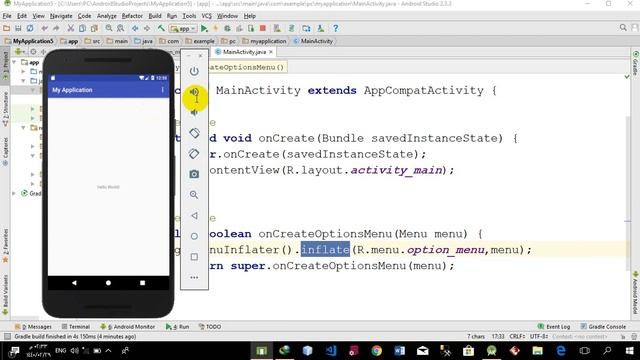Run the app with green play button
This screenshot has width=640, height=360.
click(x=204, y=28)
